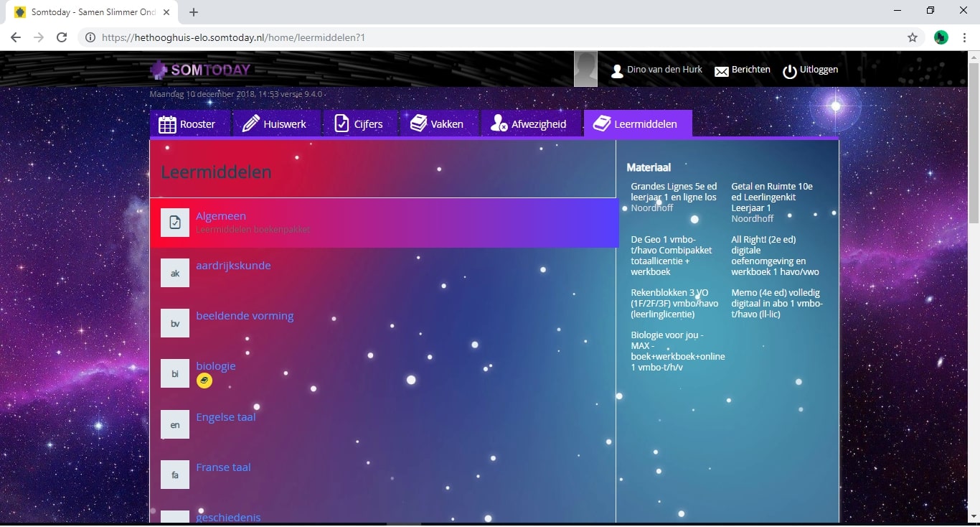
Task: Click the bookmark star in the address bar
Action: pos(912,37)
